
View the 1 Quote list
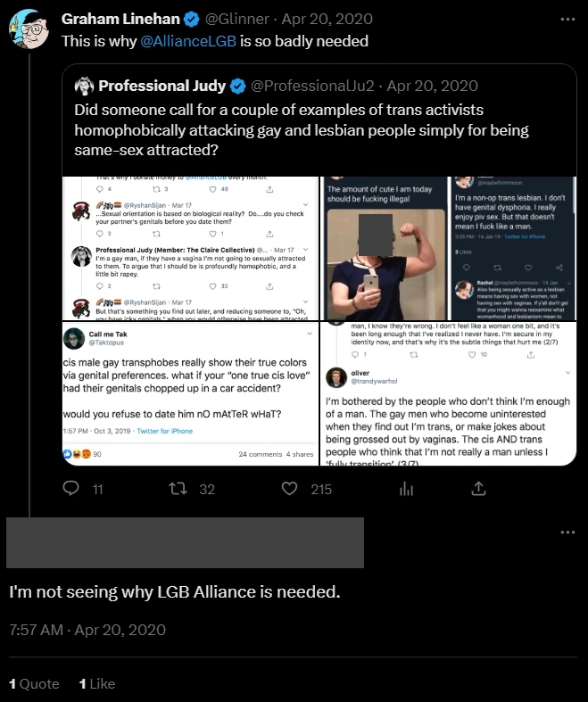[34, 683]
